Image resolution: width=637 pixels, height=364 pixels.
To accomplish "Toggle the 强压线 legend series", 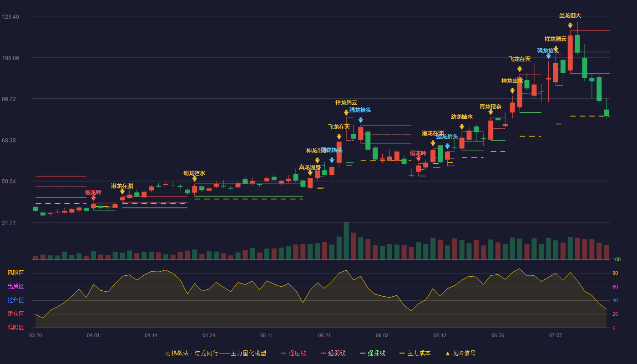I will point(293,353).
